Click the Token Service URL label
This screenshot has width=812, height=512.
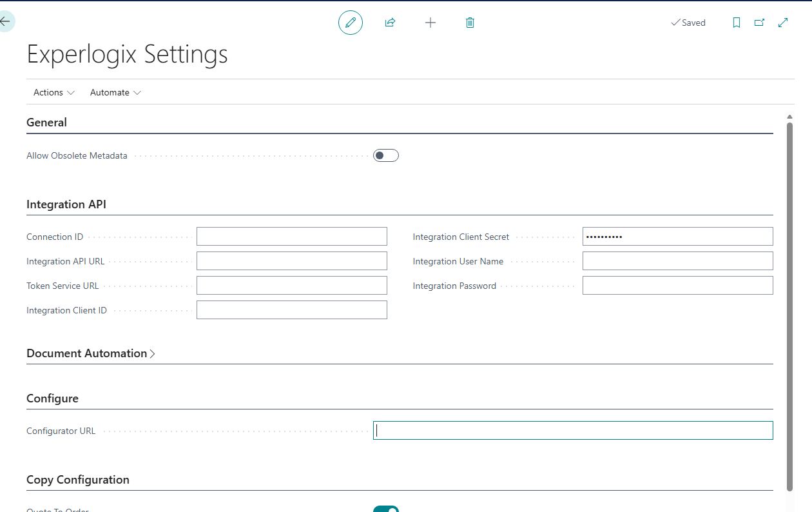[63, 286]
